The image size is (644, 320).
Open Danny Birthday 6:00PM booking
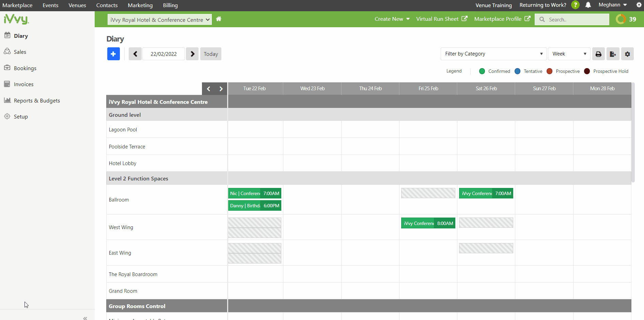pyautogui.click(x=255, y=206)
